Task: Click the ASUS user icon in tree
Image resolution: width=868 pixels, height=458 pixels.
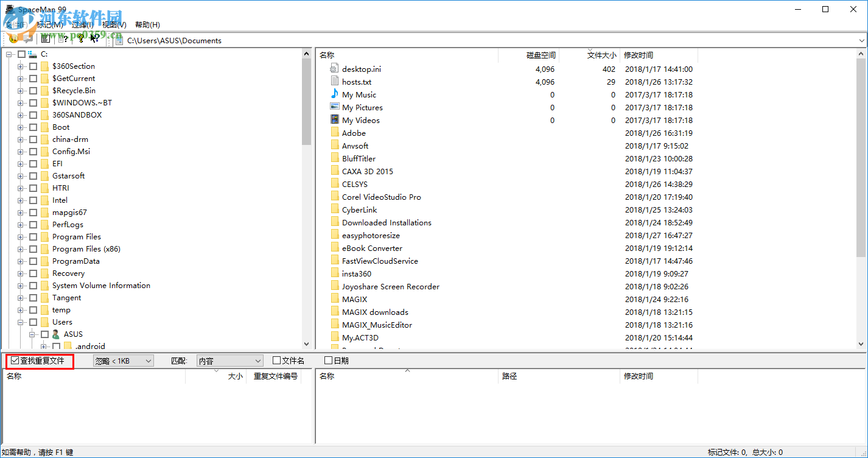Action: click(x=56, y=334)
